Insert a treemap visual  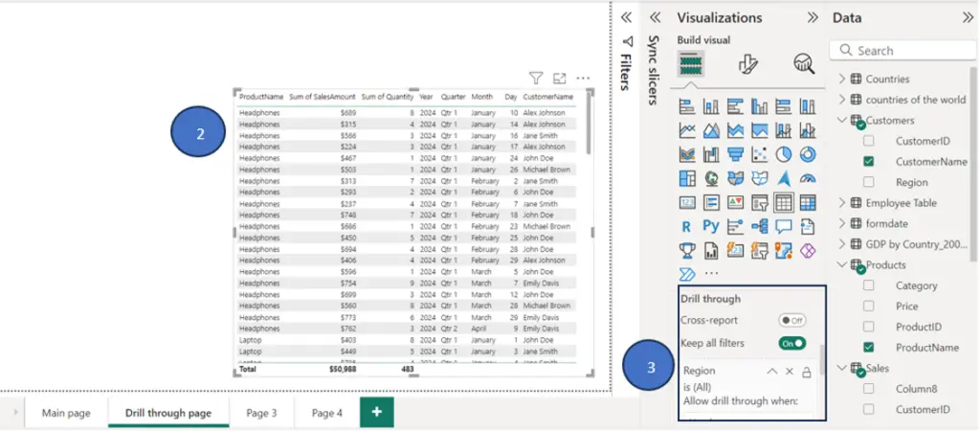tap(687, 179)
